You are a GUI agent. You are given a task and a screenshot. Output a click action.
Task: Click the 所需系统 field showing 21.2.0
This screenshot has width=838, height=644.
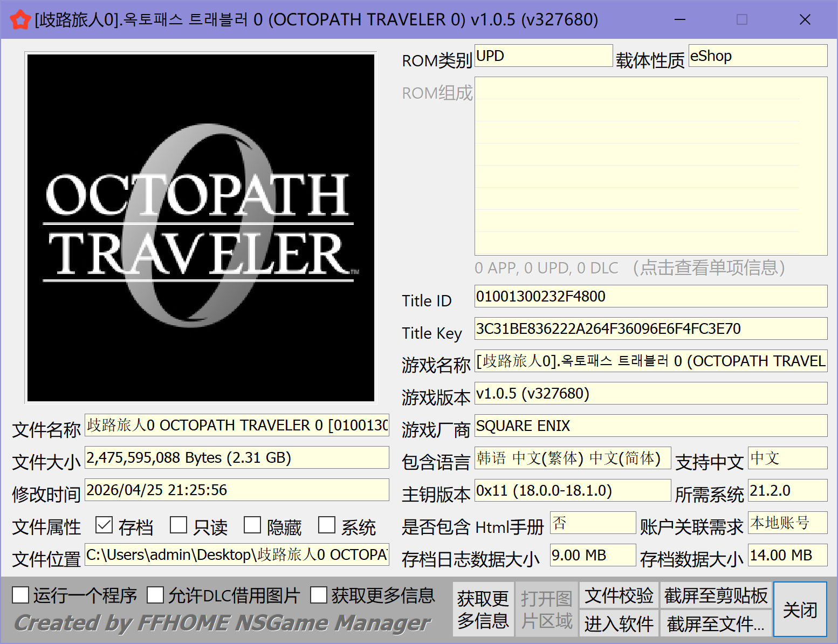pos(788,490)
